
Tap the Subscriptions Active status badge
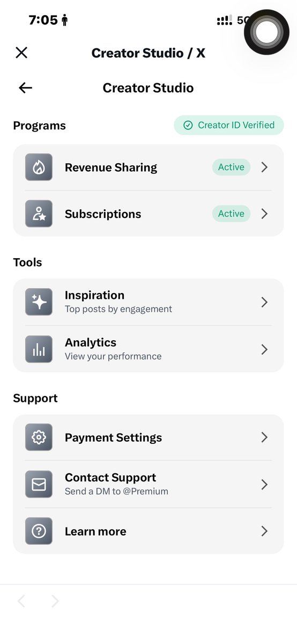click(x=231, y=214)
